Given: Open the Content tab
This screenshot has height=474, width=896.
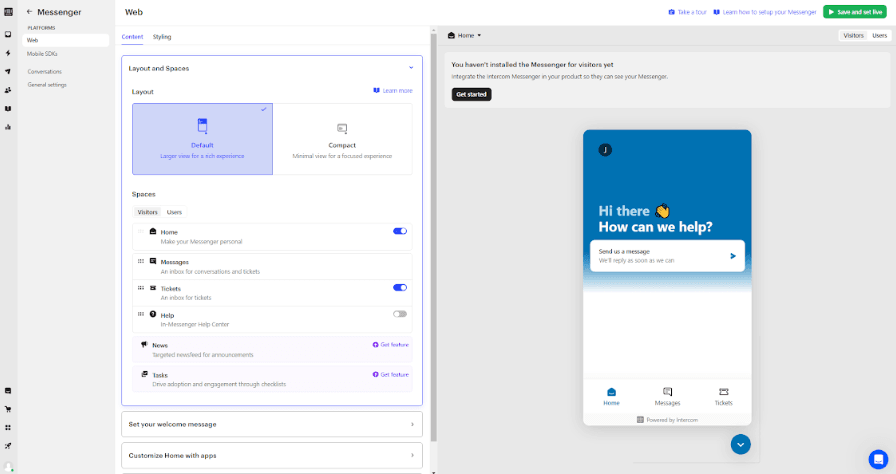Looking at the screenshot, I should tap(133, 37).
